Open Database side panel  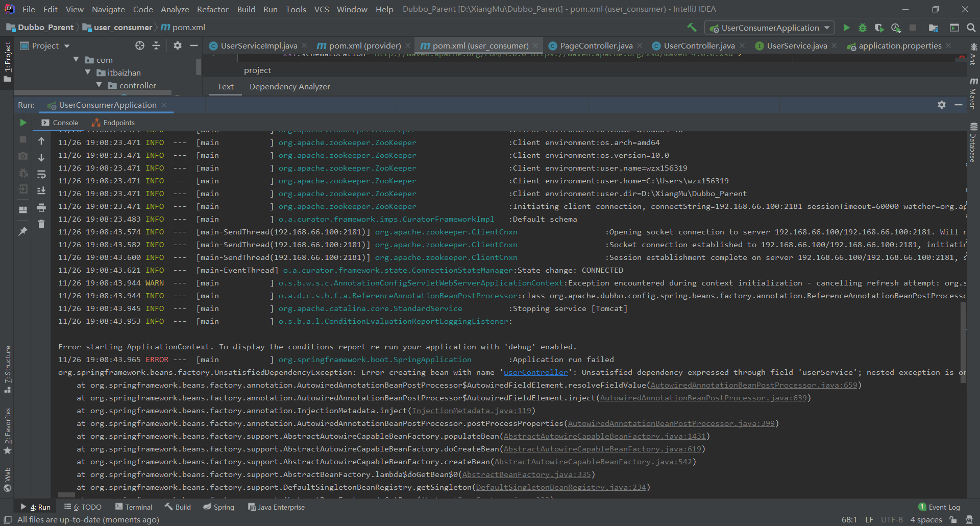click(x=973, y=142)
